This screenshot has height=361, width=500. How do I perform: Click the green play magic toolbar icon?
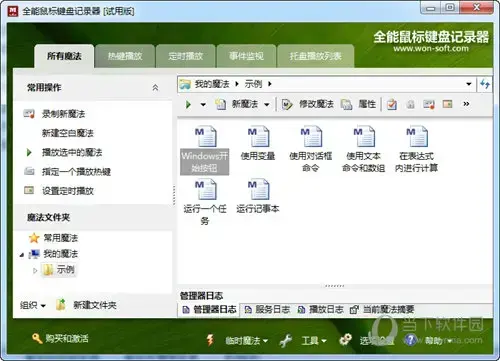[x=188, y=105]
